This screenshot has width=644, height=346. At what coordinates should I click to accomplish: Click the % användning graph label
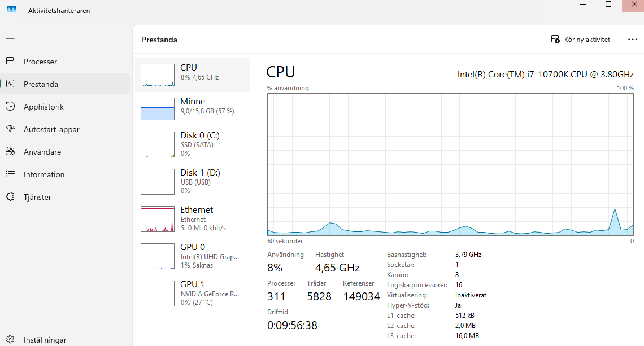[x=288, y=88]
